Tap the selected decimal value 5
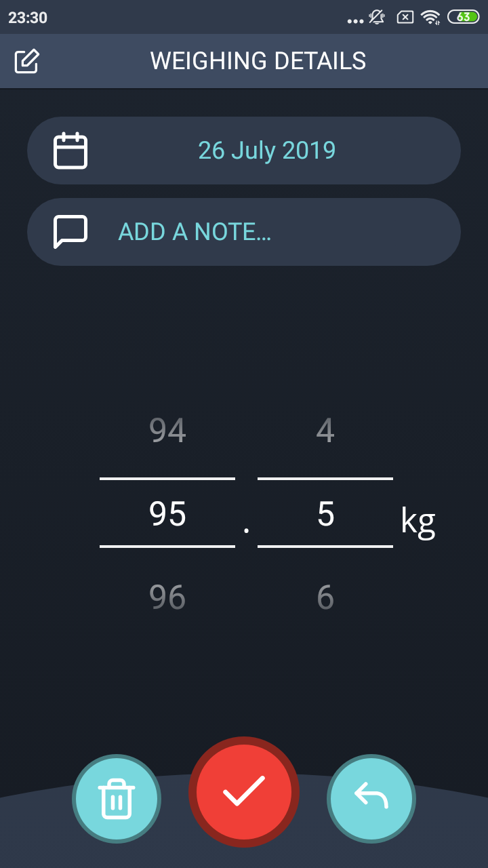Screen dimensions: 488x868 click(x=325, y=514)
